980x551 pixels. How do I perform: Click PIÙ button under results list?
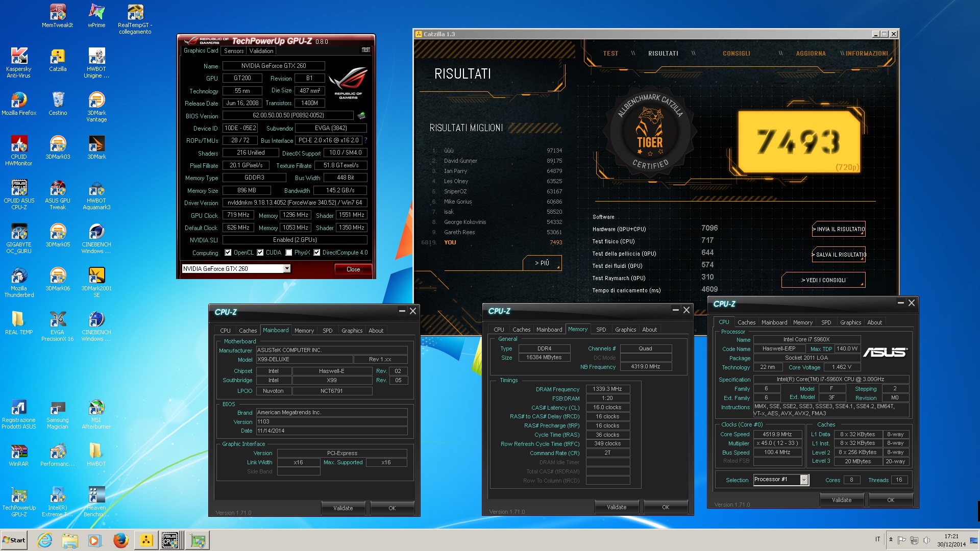pyautogui.click(x=542, y=263)
